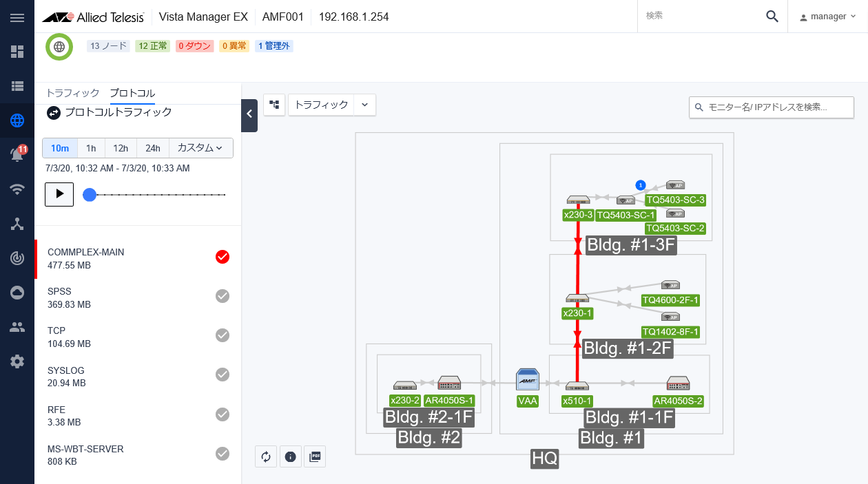Open the hamburger main menu
This screenshot has width=868, height=484.
point(17,17)
